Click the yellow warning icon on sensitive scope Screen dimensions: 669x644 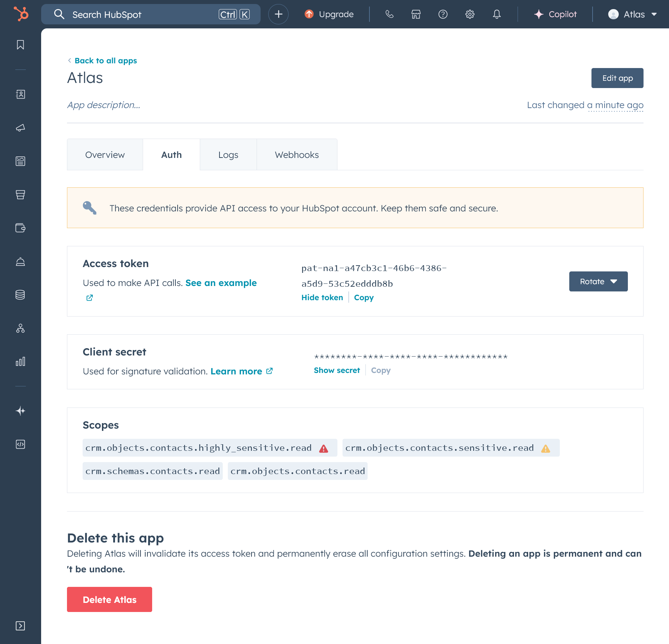coord(546,449)
